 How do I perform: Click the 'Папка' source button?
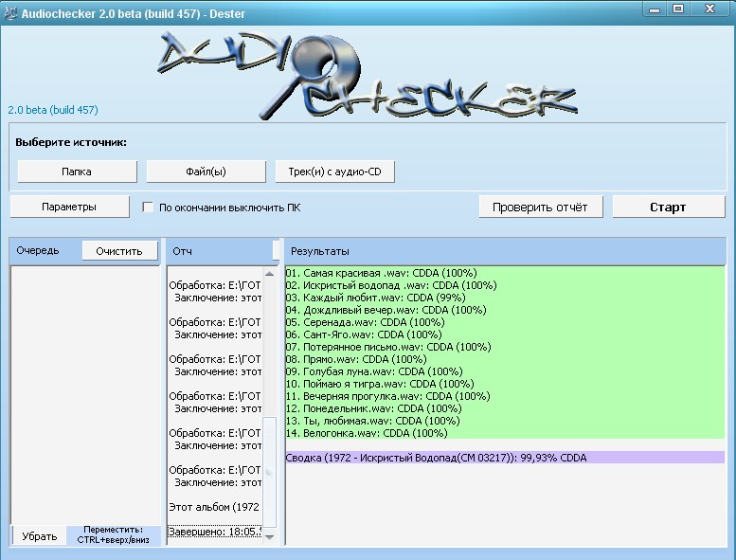click(77, 172)
